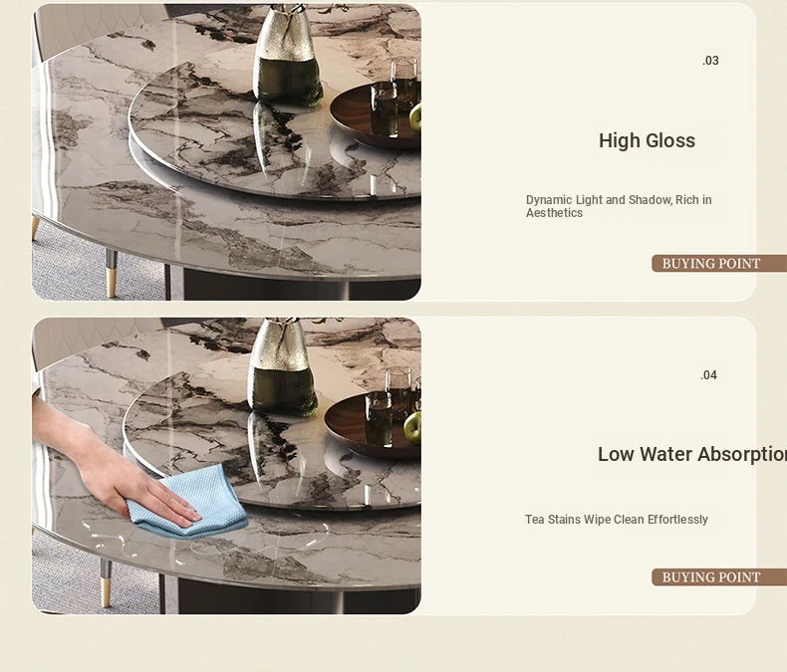Screen dimensions: 787x672
Task: Click the Dynamic Light and Shadow description
Action: click(x=619, y=206)
